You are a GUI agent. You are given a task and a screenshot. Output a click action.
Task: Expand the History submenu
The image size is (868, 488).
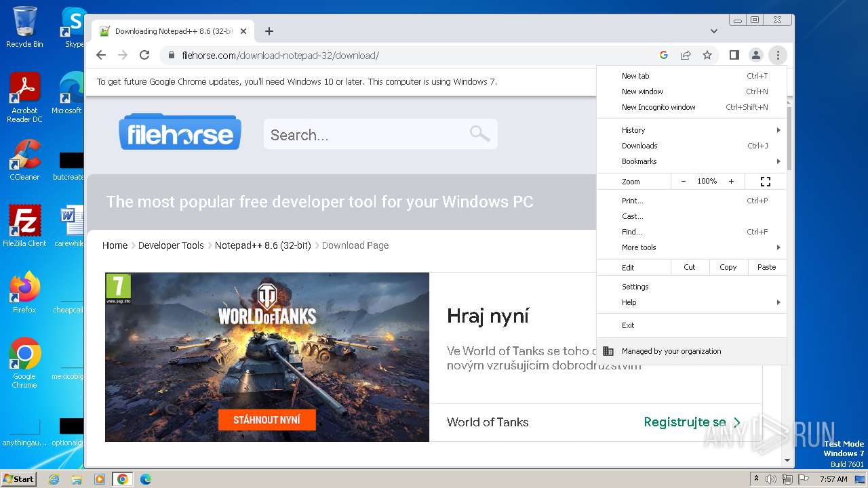coord(692,130)
